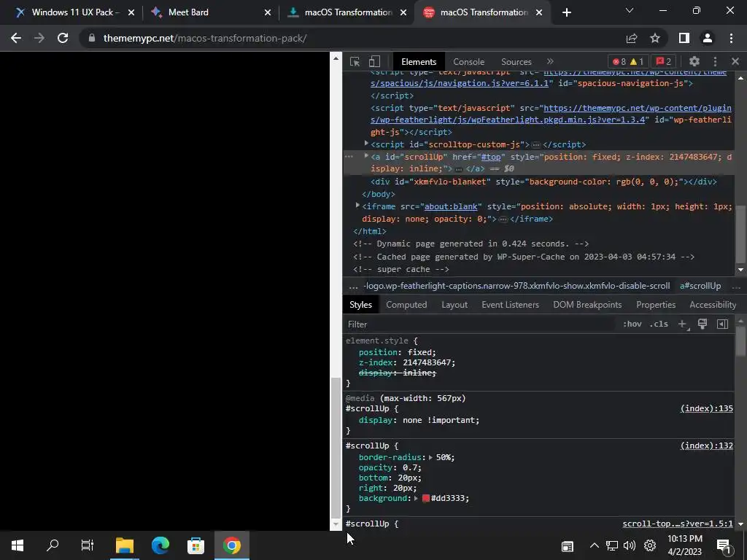Click the styles Filter input field

tap(480, 324)
